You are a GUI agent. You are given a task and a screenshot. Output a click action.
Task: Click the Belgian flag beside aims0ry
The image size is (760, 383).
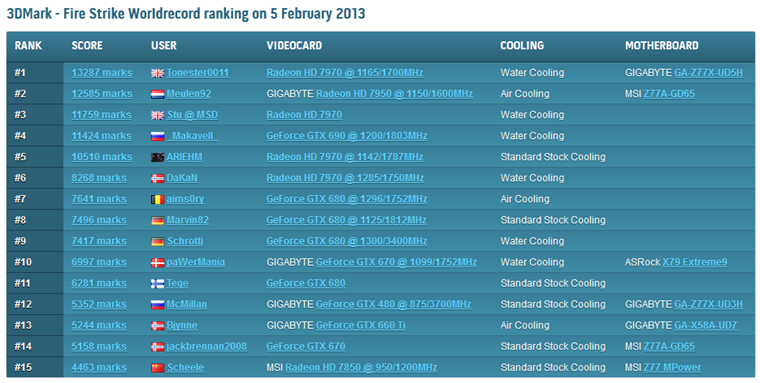coord(158,200)
